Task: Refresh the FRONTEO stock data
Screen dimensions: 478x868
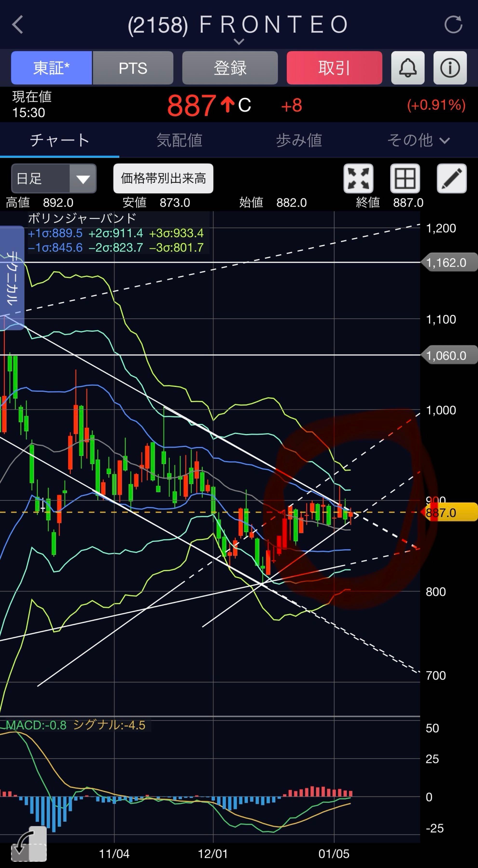Action: (453, 25)
